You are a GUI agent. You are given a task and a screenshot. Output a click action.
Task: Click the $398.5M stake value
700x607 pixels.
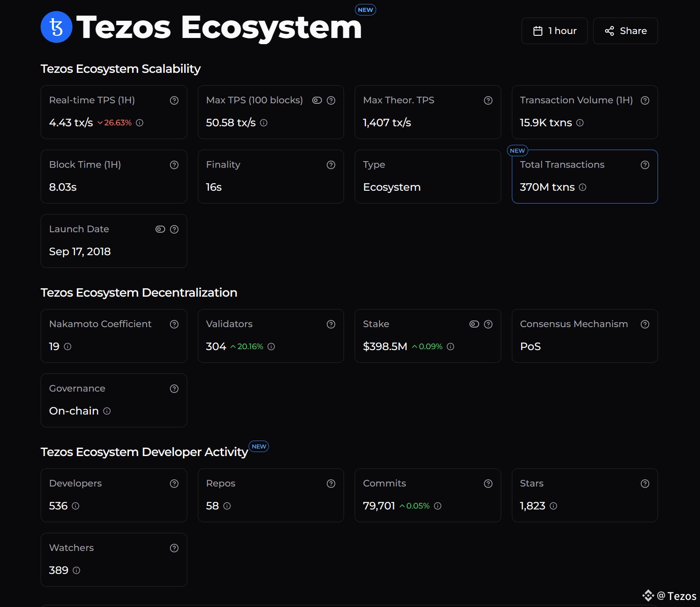click(x=385, y=347)
